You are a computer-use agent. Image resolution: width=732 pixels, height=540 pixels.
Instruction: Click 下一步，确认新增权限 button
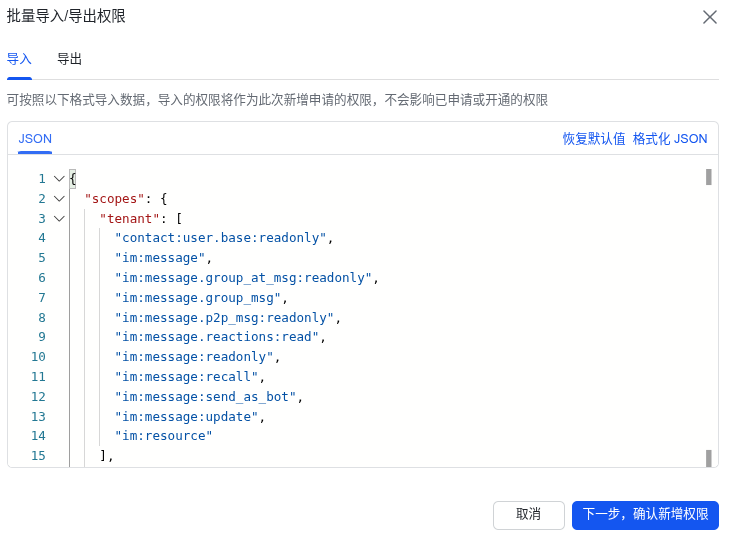click(645, 514)
